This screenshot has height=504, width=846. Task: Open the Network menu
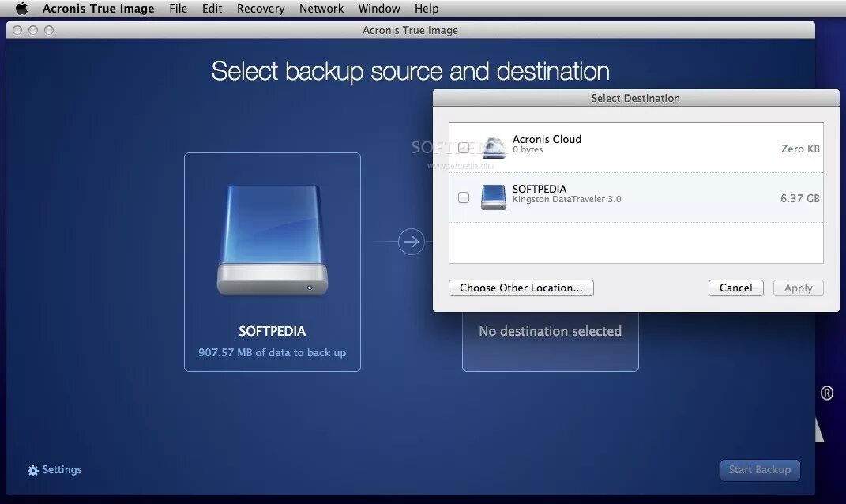click(x=321, y=9)
